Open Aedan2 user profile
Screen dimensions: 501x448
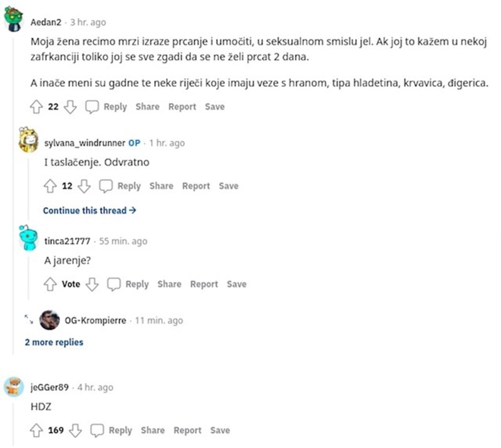pos(47,23)
